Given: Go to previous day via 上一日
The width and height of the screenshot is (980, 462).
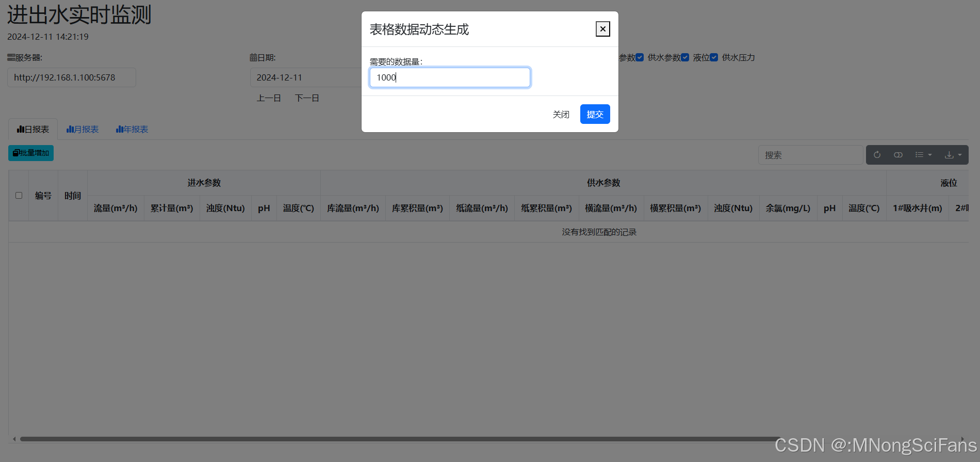Looking at the screenshot, I should pyautogui.click(x=269, y=98).
